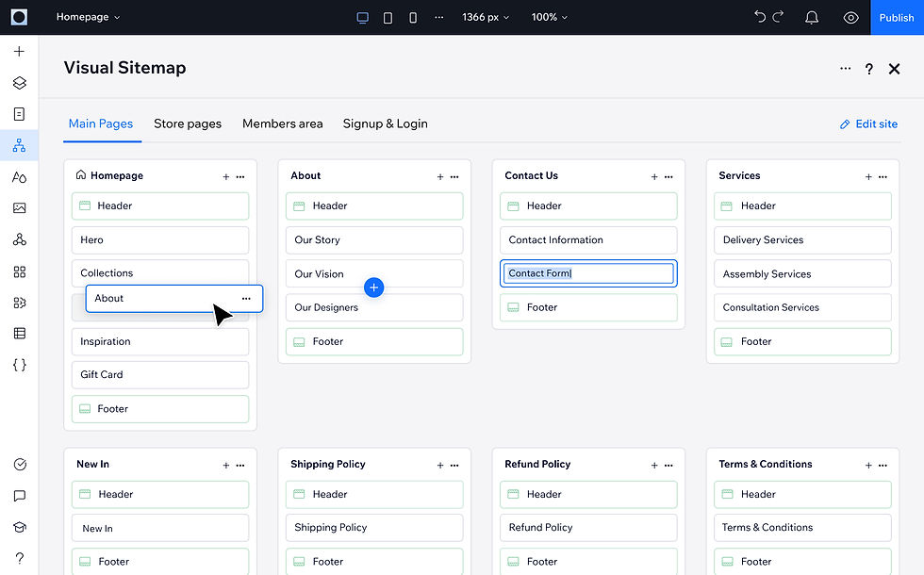This screenshot has width=924, height=575.
Task: Open the 100% zoom dropdown
Action: point(549,17)
